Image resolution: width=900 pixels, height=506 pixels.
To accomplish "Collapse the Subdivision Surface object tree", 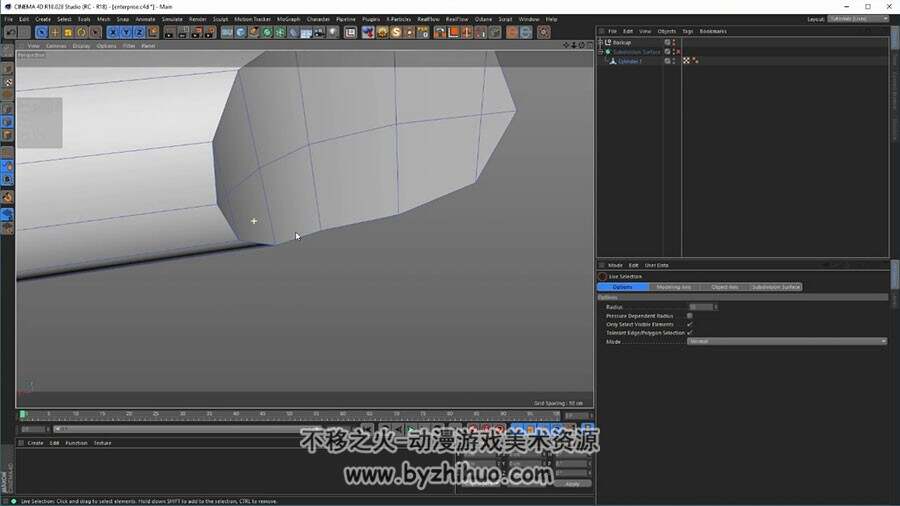I will [x=601, y=52].
